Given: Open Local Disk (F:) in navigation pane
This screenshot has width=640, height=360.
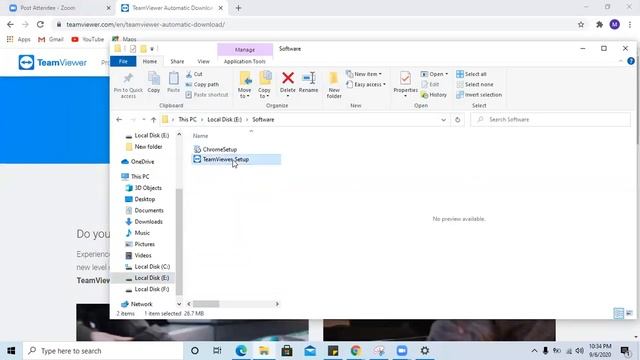Looking at the screenshot, I should click(147, 289).
